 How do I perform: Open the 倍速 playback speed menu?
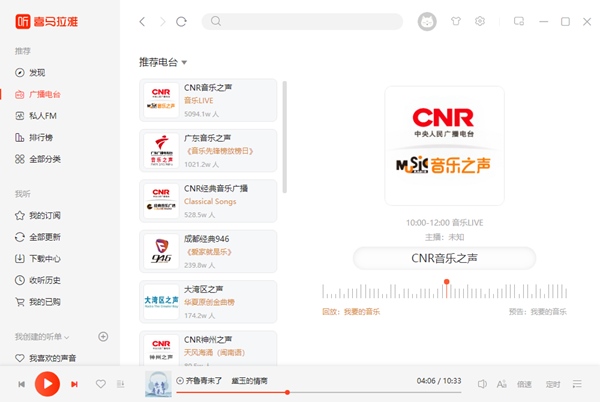(x=525, y=384)
